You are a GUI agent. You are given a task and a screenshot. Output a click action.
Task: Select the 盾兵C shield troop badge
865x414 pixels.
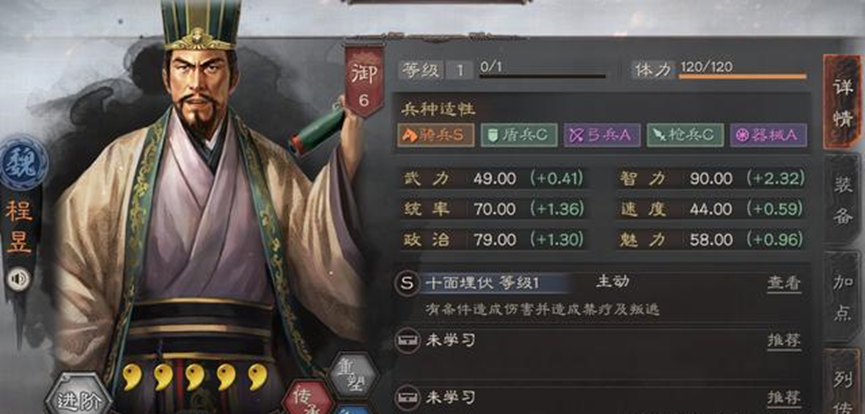[x=519, y=135]
